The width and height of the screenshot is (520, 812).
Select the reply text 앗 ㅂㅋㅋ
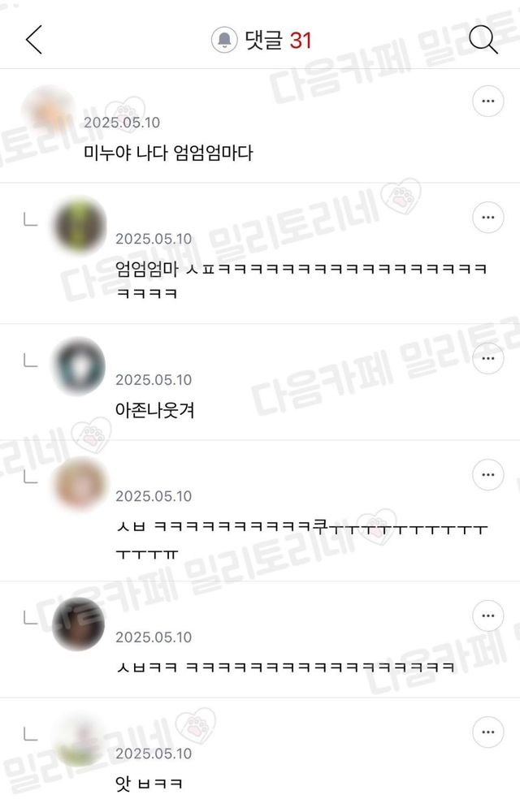[x=149, y=784]
